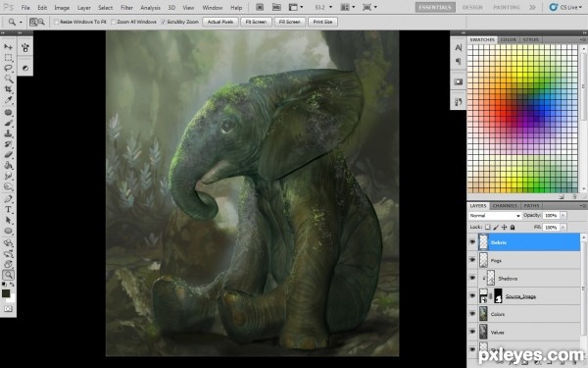
Task: Hide the Shadows layer
Action: (x=472, y=278)
